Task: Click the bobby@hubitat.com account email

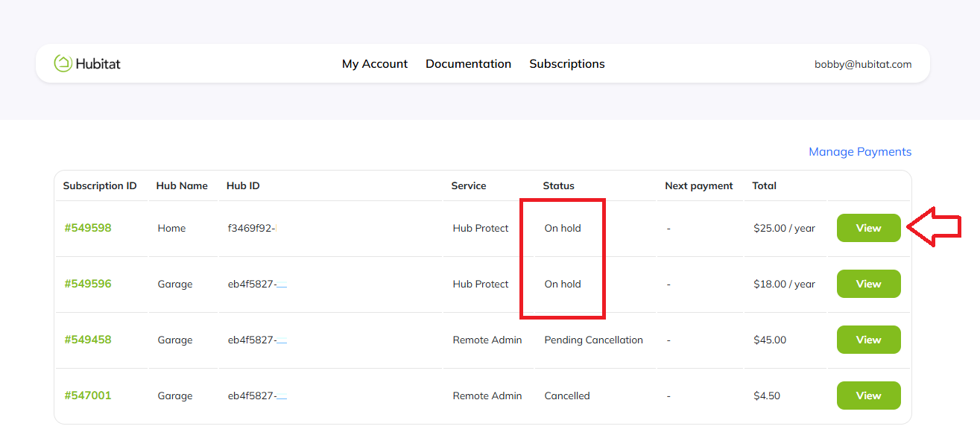Action: [862, 64]
